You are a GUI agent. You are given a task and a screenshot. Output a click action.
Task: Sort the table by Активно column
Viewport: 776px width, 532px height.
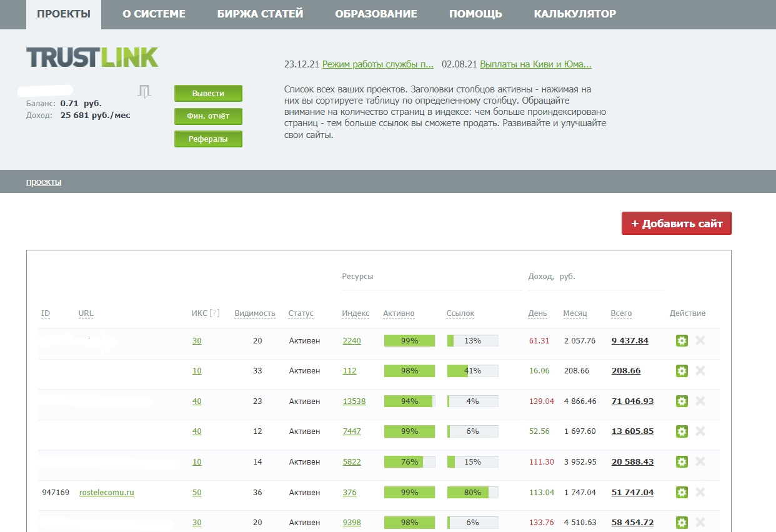(399, 313)
